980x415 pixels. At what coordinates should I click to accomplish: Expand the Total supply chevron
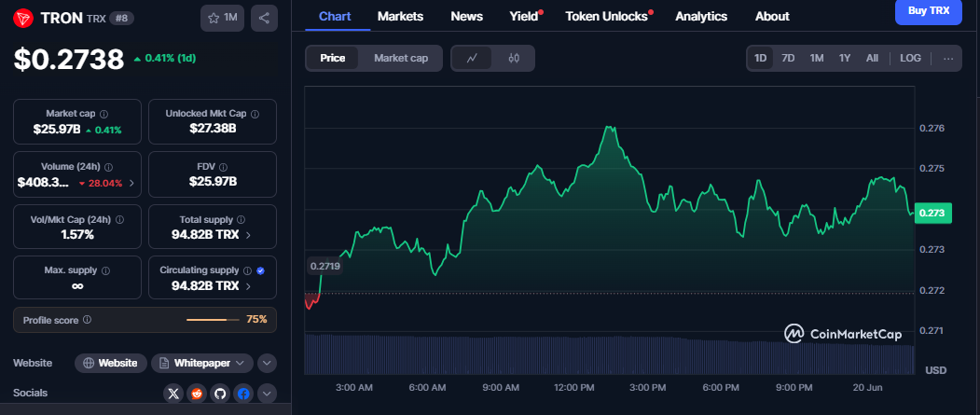pos(249,235)
